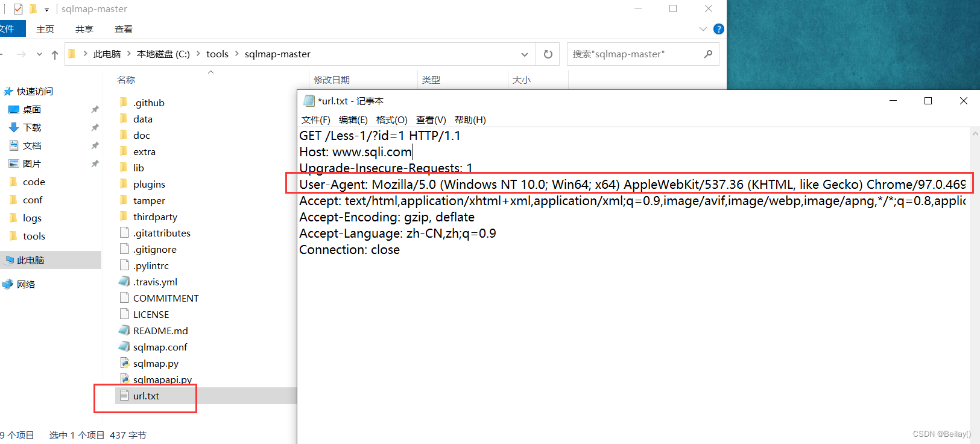Select the tamper folder icon

(x=124, y=200)
